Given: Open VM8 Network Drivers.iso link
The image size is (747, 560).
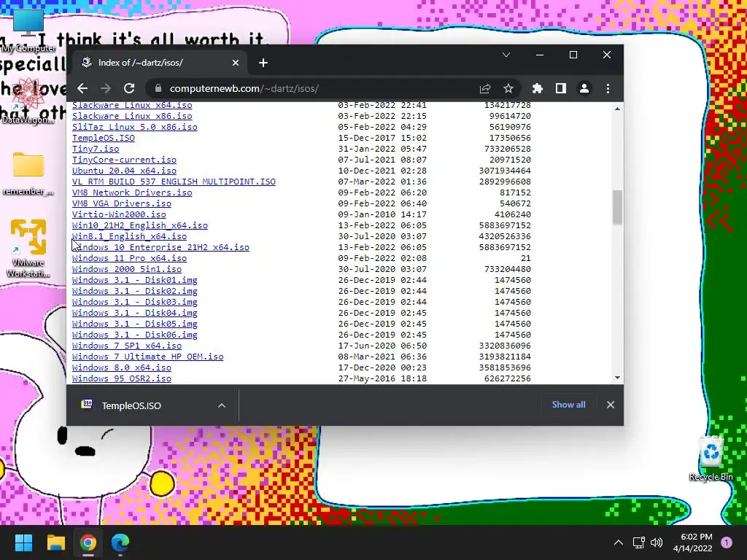Looking at the screenshot, I should click(x=132, y=192).
